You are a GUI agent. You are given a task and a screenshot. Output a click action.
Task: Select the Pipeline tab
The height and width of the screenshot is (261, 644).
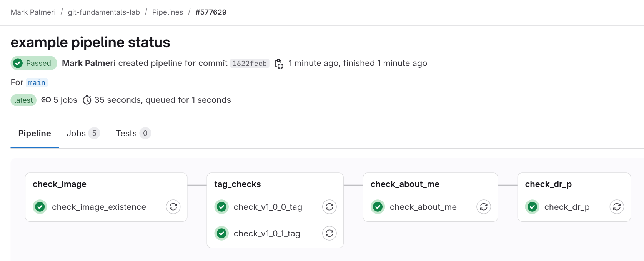[35, 133]
